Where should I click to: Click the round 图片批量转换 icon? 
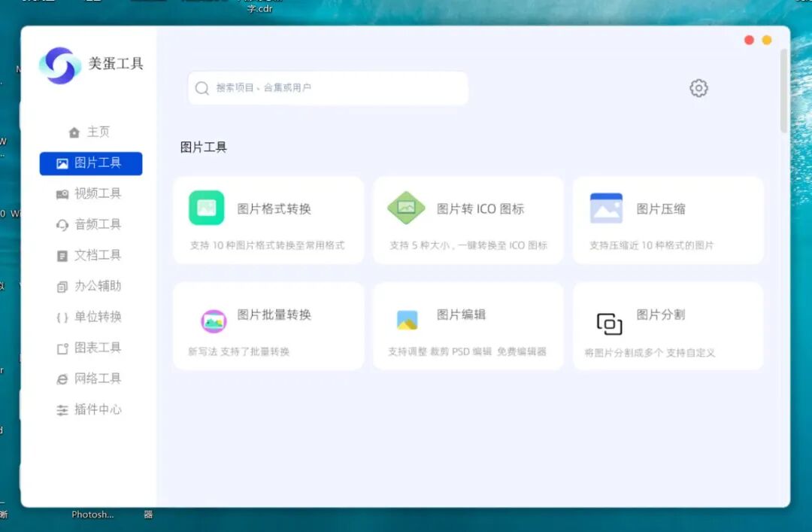(214, 321)
